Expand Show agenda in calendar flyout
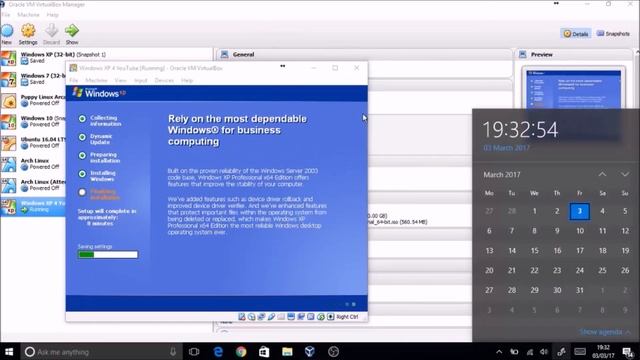Viewport: 640px width, 360px height. (x=605, y=332)
